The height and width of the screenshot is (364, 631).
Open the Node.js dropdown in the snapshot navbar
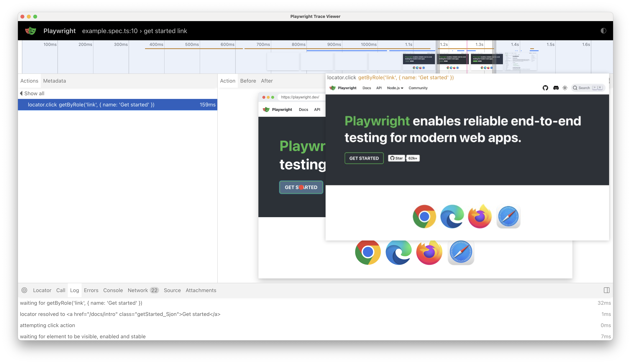click(x=395, y=88)
